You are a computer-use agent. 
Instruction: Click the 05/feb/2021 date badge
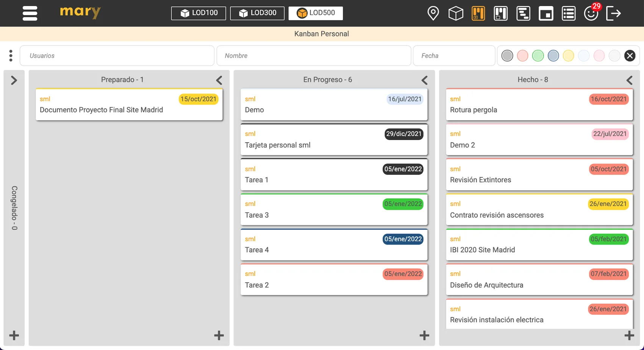point(609,239)
